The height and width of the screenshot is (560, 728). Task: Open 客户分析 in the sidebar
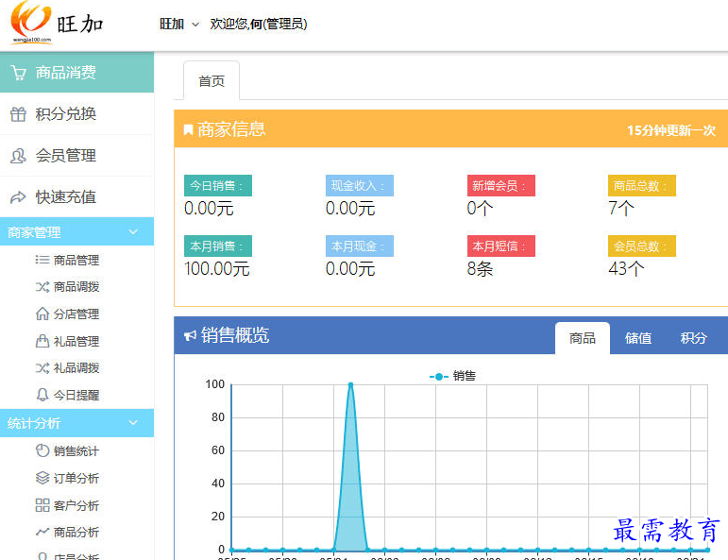[76, 505]
